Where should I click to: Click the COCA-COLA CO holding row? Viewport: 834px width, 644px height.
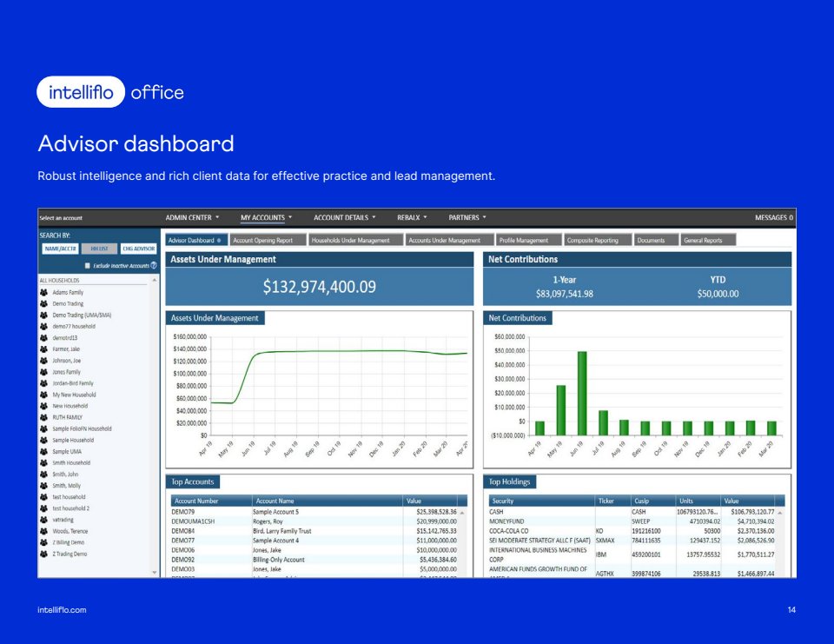(632, 531)
